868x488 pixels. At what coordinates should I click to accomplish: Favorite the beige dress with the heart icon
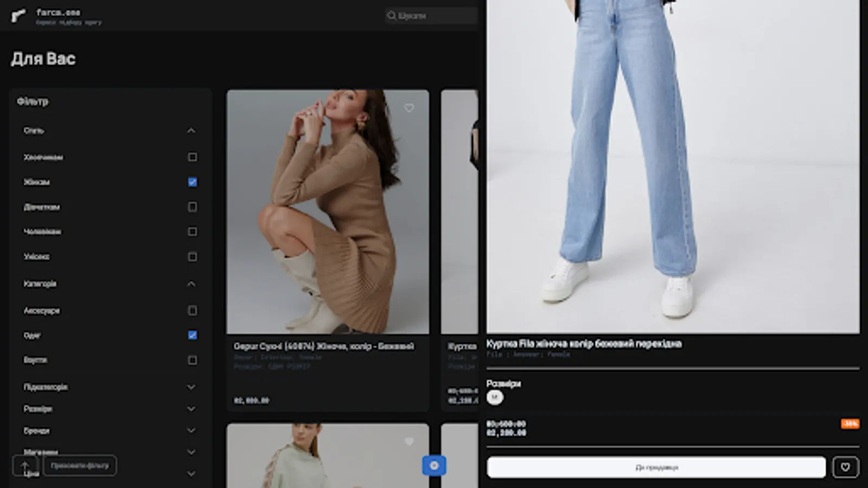[x=409, y=108]
